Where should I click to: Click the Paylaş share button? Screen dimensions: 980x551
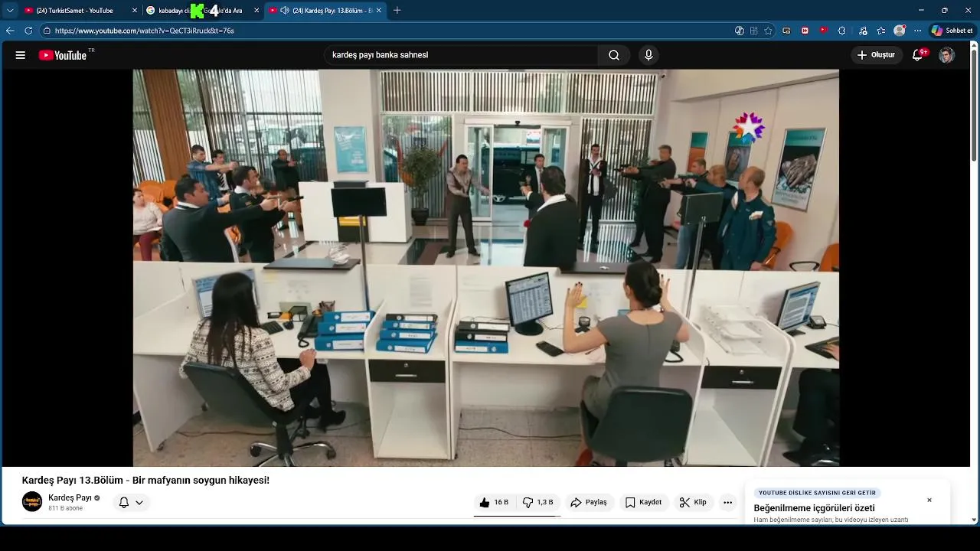coord(589,503)
